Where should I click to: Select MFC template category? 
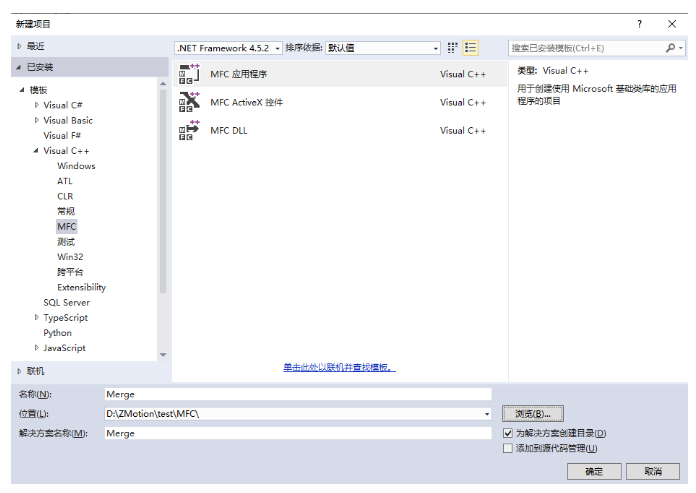67,226
